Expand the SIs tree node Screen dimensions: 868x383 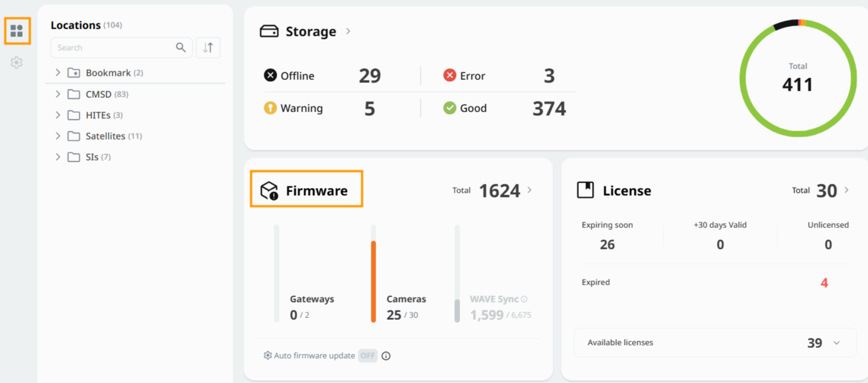pos(58,157)
